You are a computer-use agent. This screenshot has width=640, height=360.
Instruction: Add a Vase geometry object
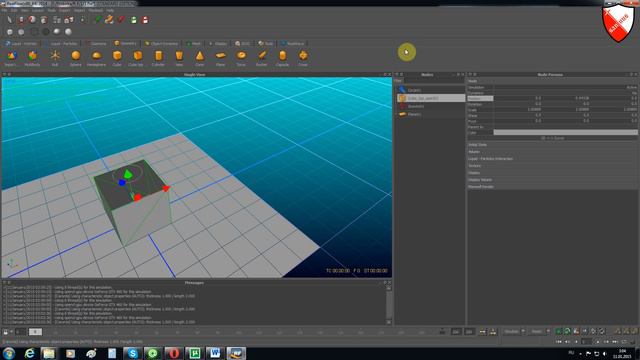coord(179,58)
